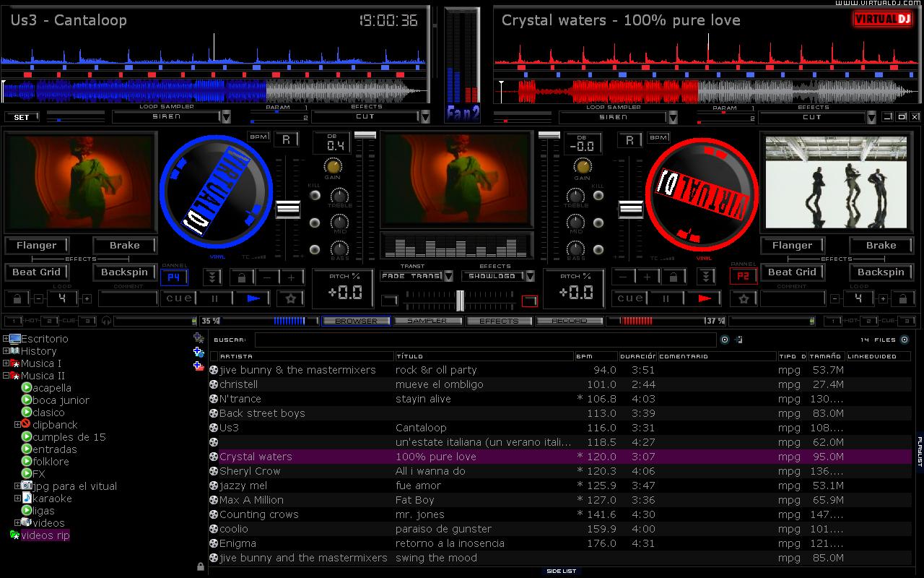This screenshot has width=924, height=578.
Task: Click the left deck R reverse button
Action: click(287, 139)
